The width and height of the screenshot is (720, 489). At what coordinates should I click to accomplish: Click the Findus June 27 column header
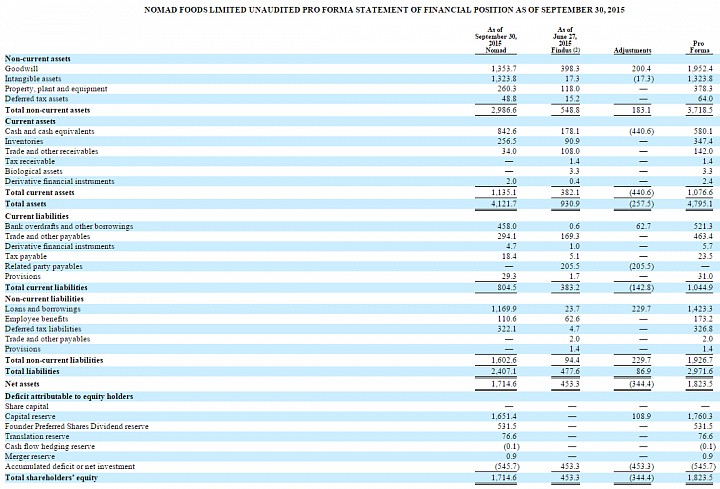[x=565, y=40]
